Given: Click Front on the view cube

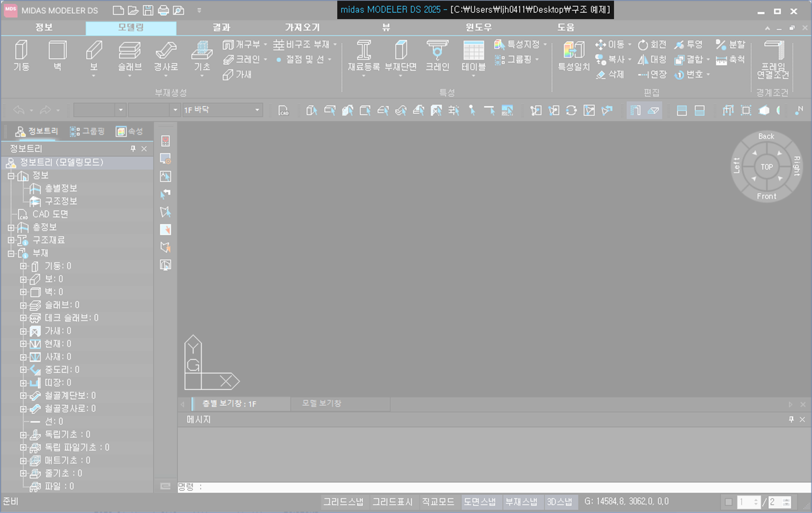Looking at the screenshot, I should [767, 196].
